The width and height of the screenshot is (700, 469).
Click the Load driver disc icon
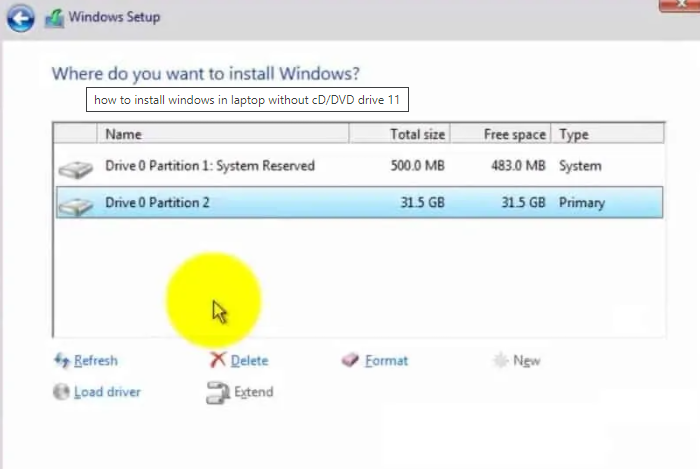(61, 392)
